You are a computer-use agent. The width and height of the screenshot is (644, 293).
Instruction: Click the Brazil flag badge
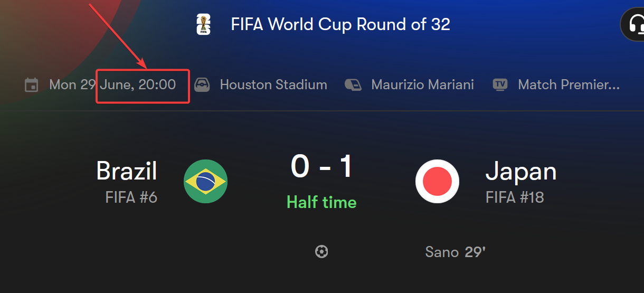(x=206, y=182)
